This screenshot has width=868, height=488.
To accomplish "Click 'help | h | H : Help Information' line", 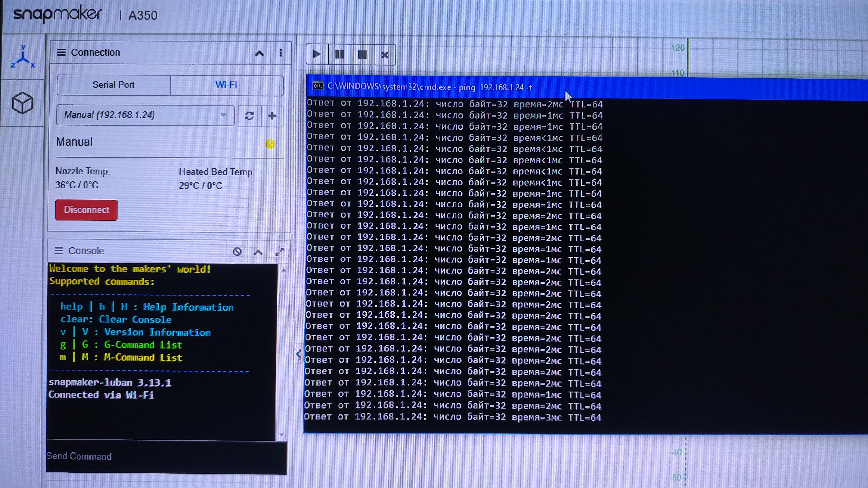I will point(147,307).
